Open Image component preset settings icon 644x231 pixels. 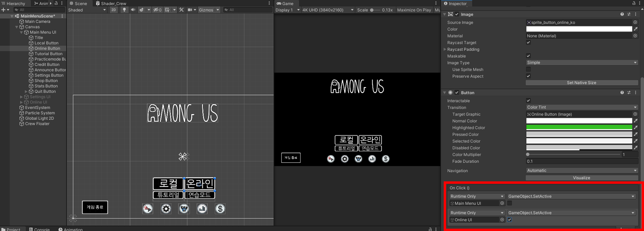click(629, 14)
